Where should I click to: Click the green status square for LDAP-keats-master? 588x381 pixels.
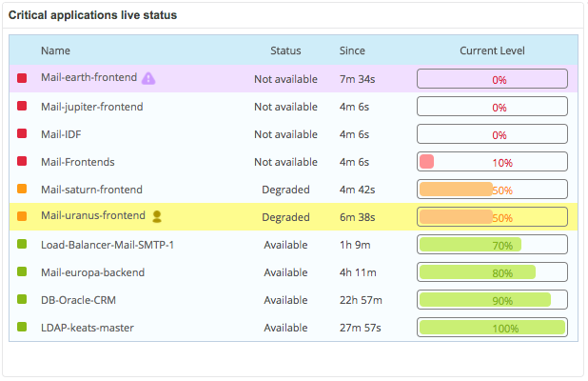[x=22, y=327]
